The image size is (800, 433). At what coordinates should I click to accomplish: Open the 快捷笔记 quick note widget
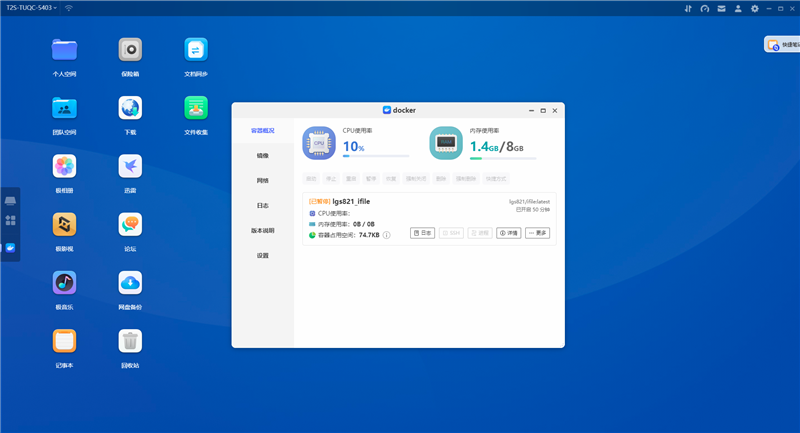[783, 44]
